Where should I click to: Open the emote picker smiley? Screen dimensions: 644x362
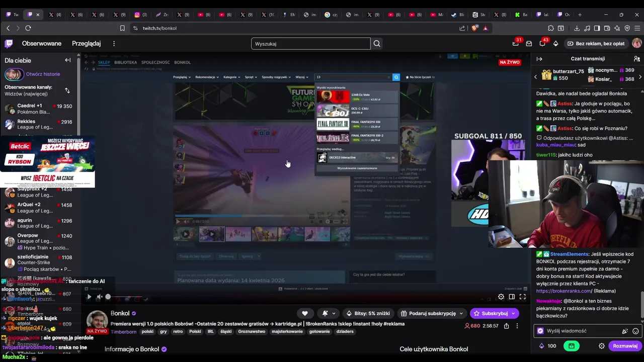635,331
